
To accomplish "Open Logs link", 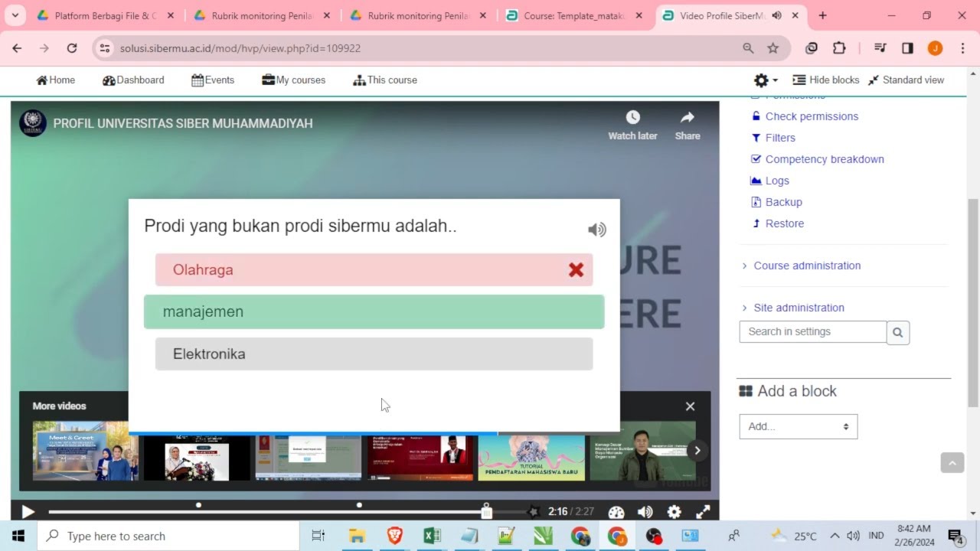I will [777, 181].
